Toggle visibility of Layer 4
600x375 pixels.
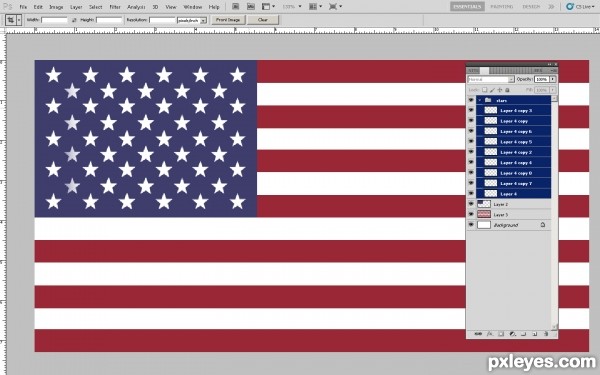tap(471, 194)
